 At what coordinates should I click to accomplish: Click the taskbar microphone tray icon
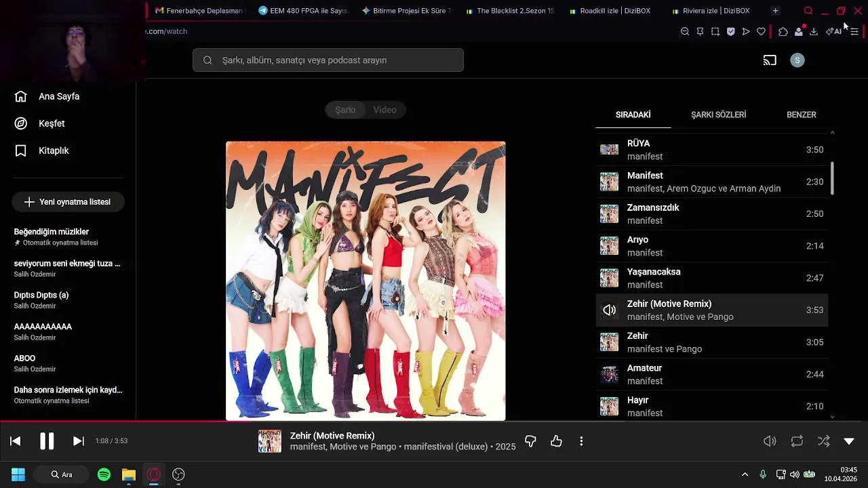click(763, 474)
